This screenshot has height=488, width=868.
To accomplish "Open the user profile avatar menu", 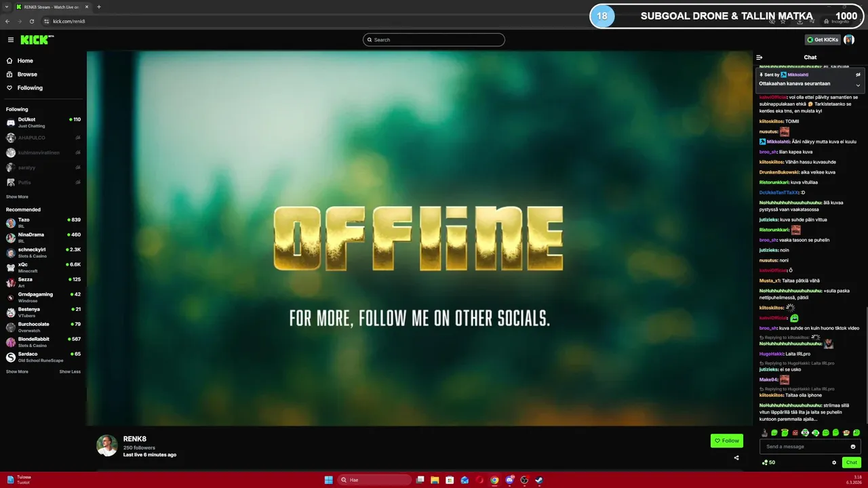I will click(849, 40).
